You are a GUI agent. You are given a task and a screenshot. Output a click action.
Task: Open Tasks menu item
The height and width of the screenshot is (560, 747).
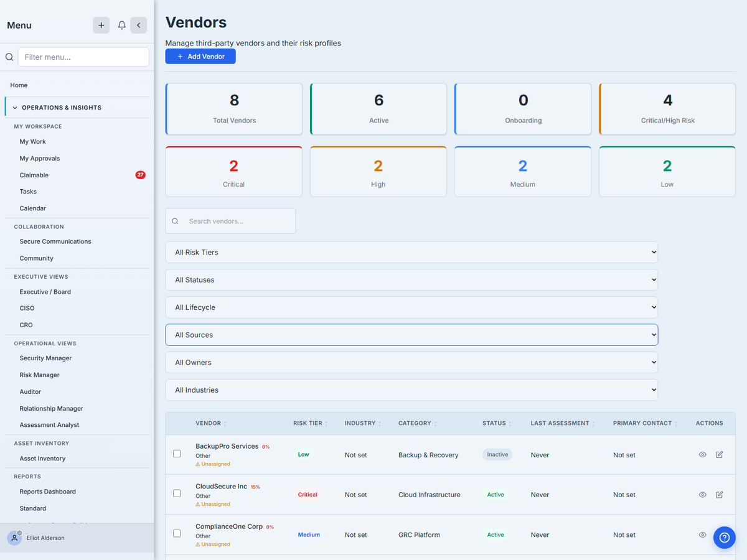28,192
